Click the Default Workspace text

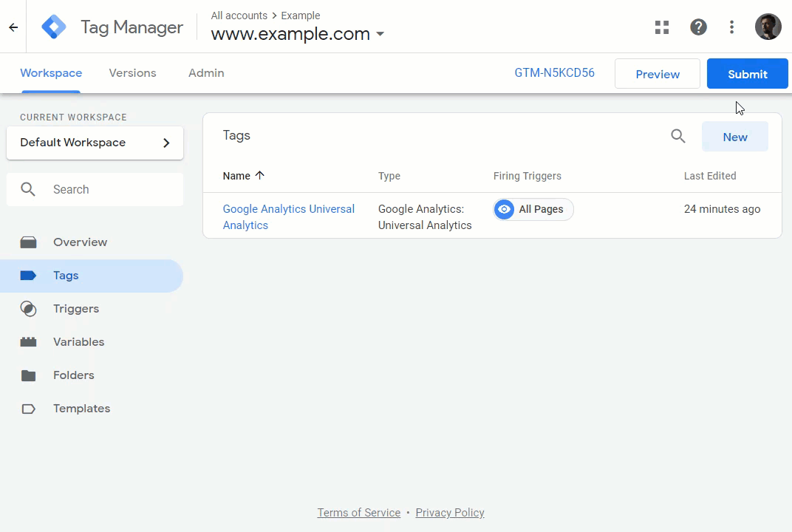click(72, 143)
